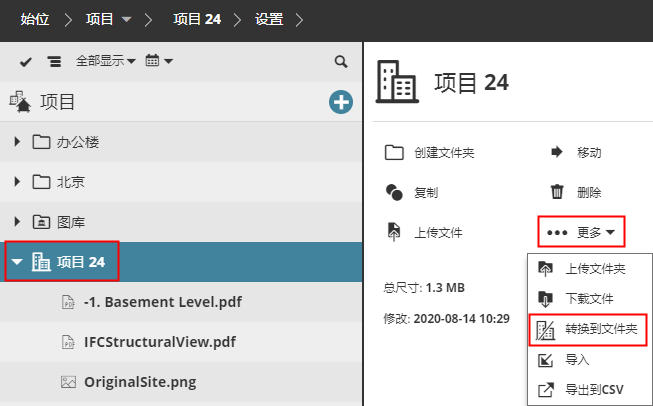Expand the 办公楼 folder
The height and width of the screenshot is (406, 653).
(17, 142)
